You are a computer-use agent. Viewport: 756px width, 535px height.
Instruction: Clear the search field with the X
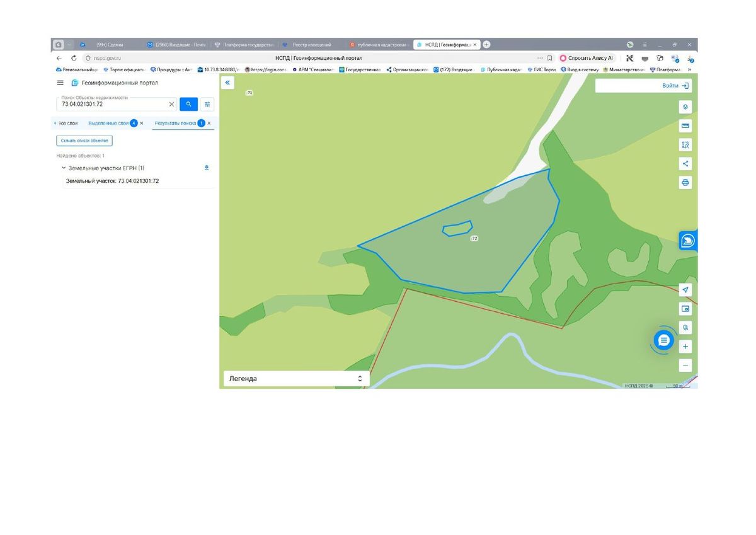[x=171, y=104]
